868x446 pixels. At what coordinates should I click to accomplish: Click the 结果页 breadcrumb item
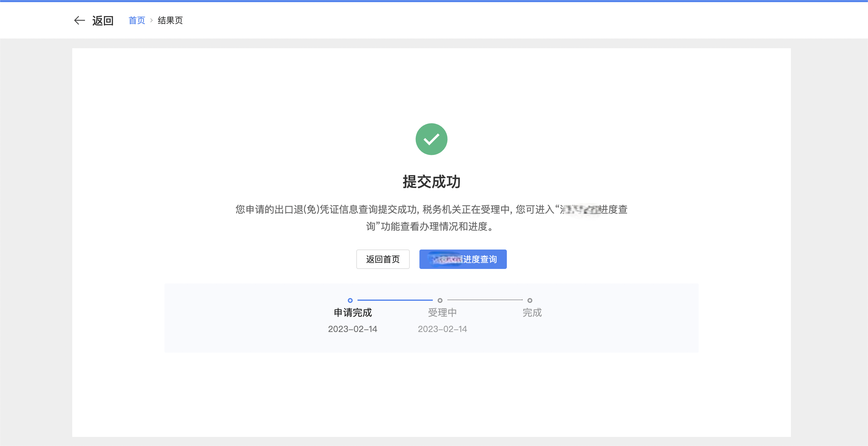(170, 21)
